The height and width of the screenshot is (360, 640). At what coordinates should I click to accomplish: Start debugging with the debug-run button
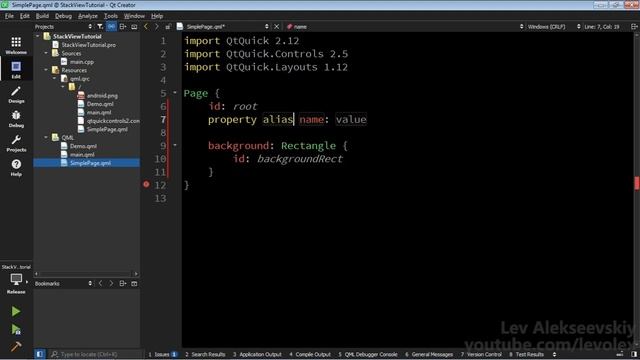(x=16, y=329)
